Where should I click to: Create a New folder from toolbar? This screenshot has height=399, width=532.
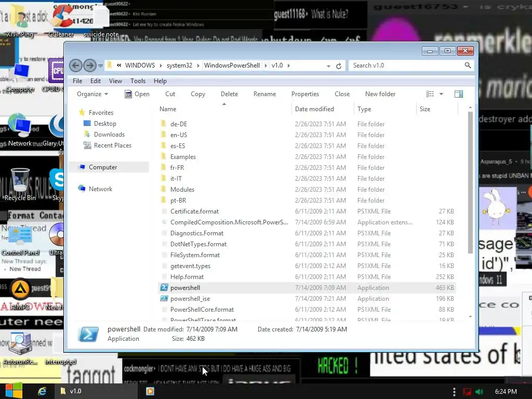pos(380,94)
